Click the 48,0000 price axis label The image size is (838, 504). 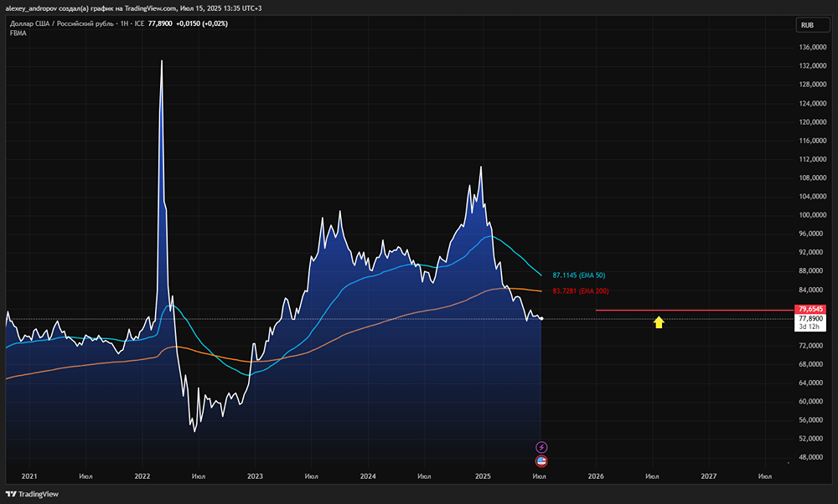coord(812,458)
